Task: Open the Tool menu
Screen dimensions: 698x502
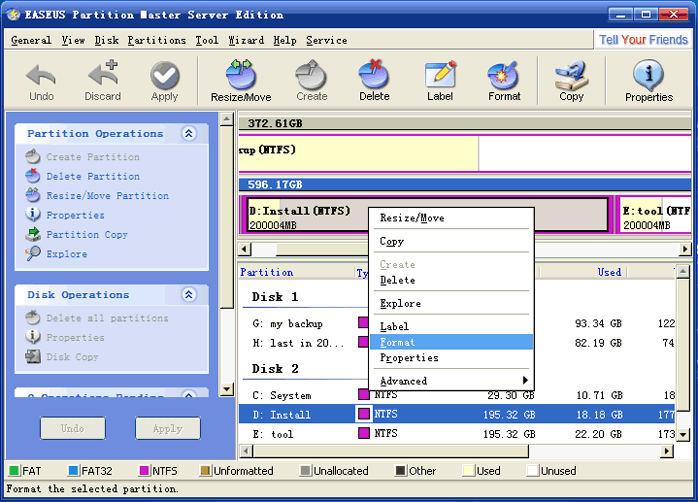Action: (207, 40)
